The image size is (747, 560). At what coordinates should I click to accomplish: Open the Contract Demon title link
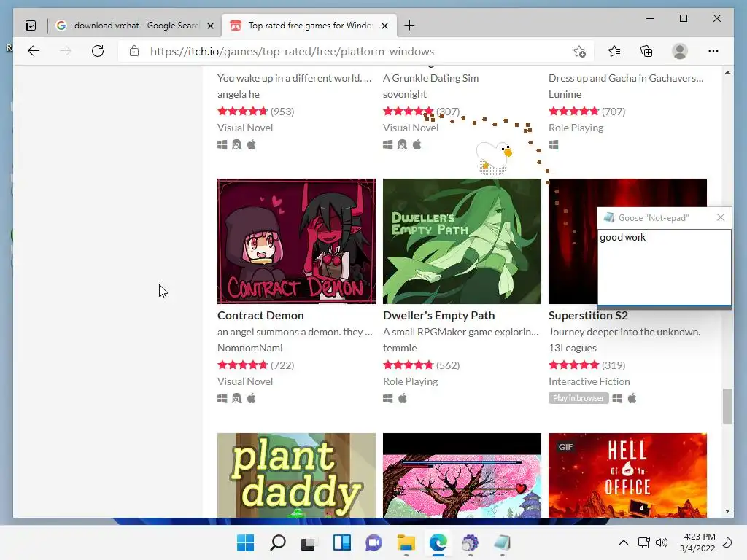(x=260, y=315)
